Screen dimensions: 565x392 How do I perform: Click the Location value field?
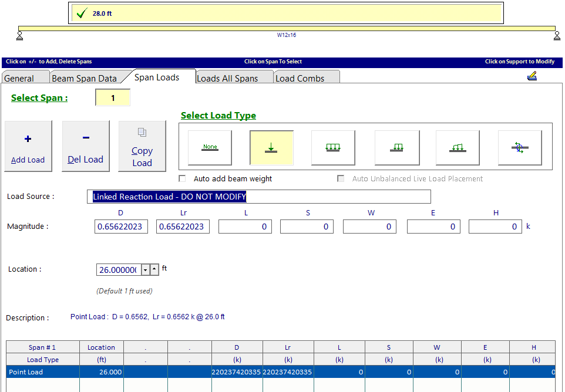pos(119,269)
